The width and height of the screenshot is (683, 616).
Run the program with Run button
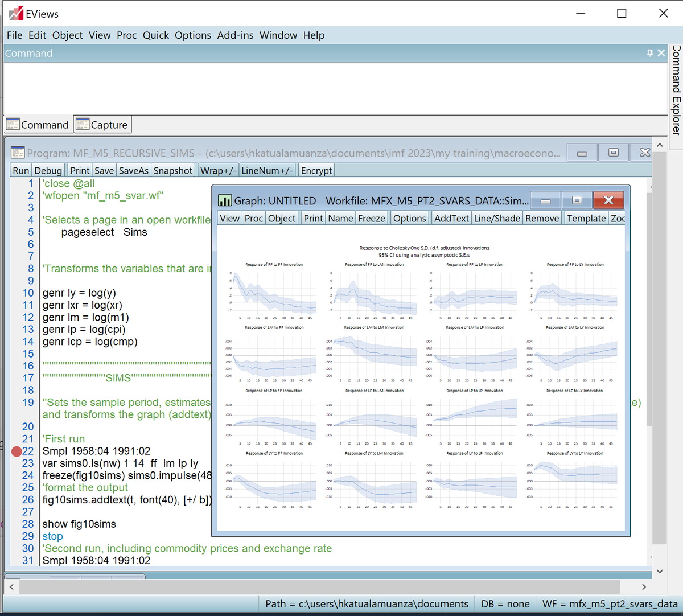[x=21, y=170]
